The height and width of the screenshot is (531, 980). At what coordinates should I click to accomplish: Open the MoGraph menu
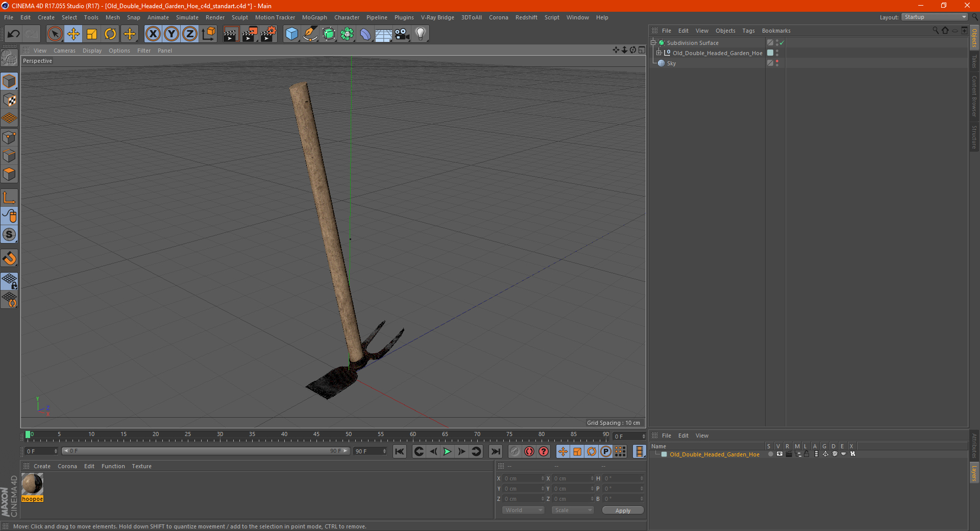314,17
